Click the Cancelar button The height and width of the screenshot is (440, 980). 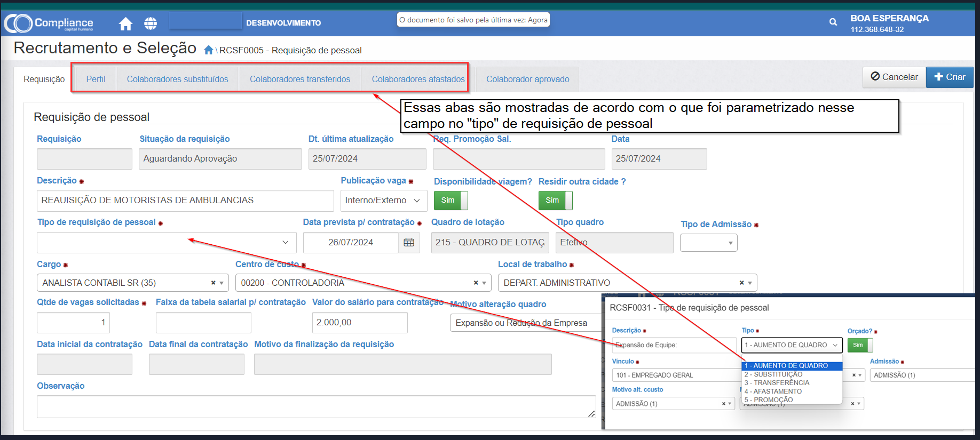(x=894, y=77)
